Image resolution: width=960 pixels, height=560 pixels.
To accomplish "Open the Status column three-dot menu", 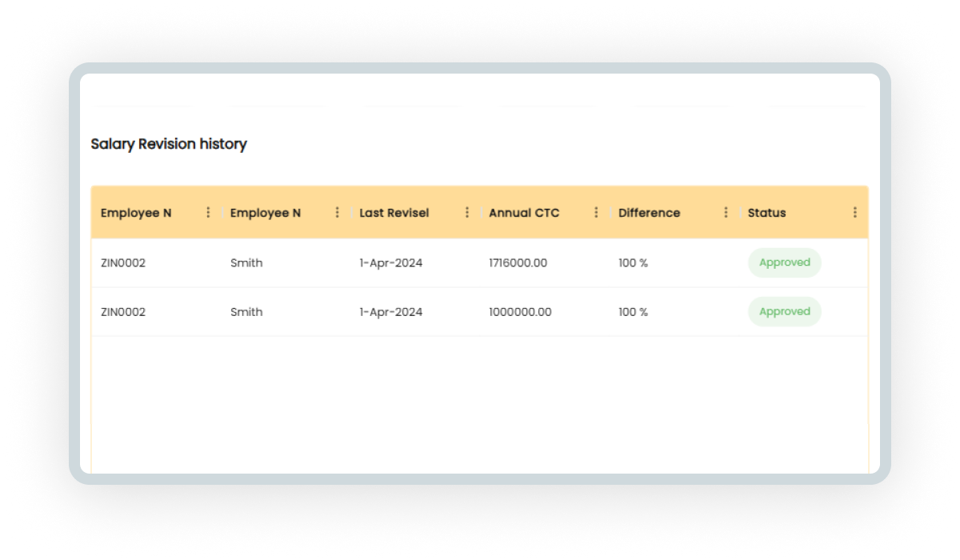I will [x=854, y=213].
